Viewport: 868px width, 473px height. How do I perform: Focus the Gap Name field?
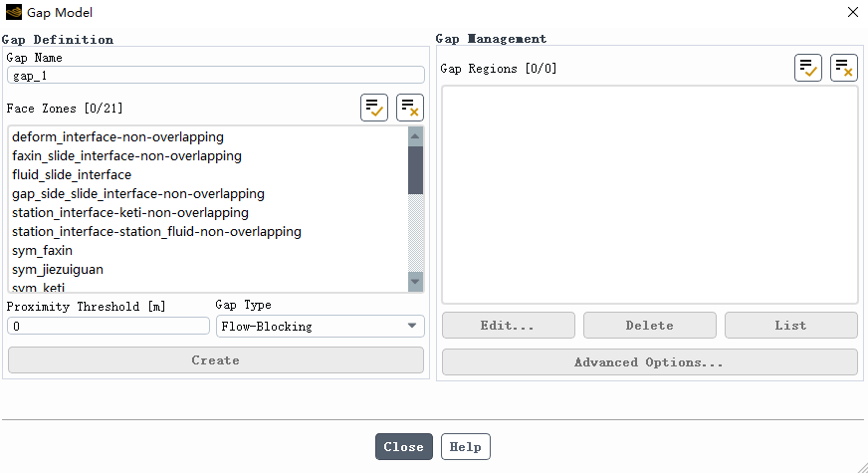(216, 76)
